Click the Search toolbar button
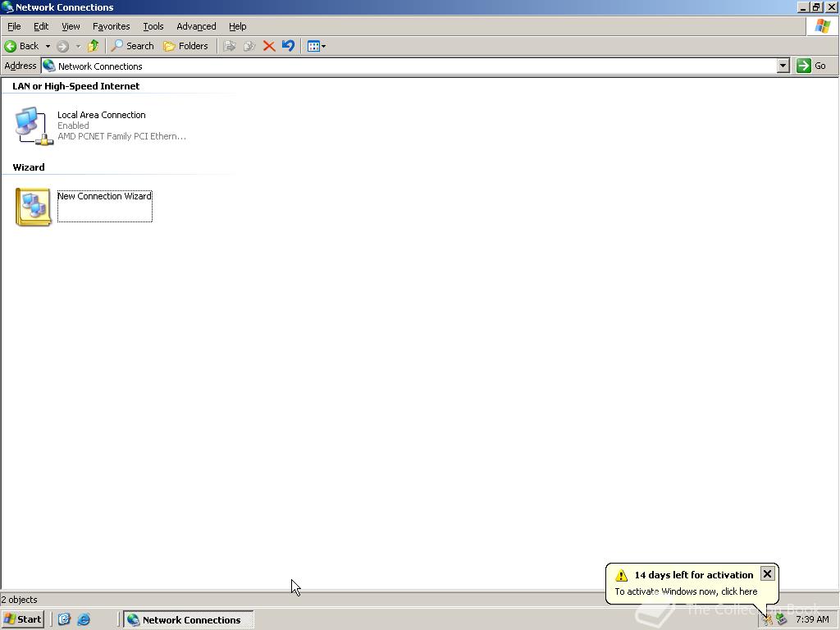Viewport: 840px width, 630px height. pyautogui.click(x=132, y=46)
